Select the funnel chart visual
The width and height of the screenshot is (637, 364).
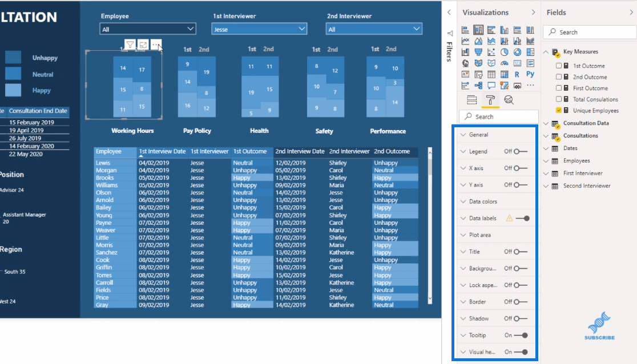tap(478, 52)
